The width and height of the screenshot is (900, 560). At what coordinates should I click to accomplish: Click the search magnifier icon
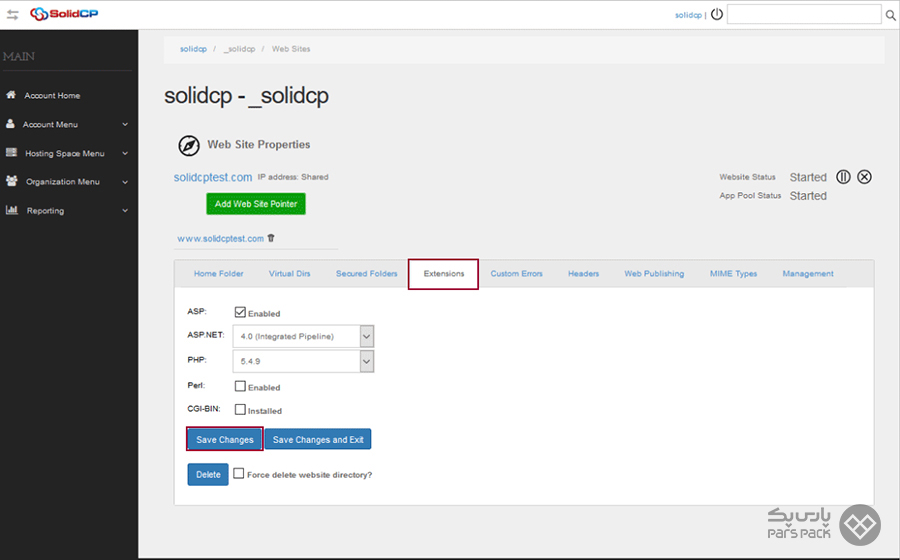891,15
